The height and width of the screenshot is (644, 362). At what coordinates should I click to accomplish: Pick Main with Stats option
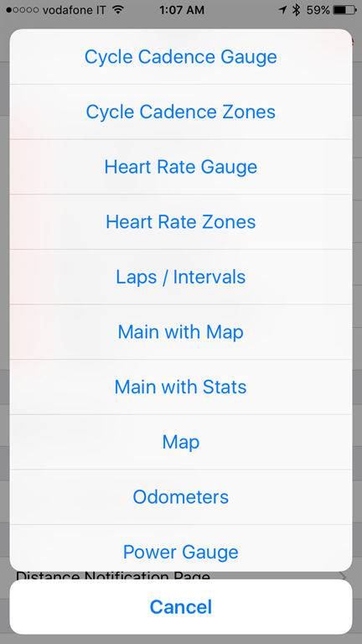point(181,387)
